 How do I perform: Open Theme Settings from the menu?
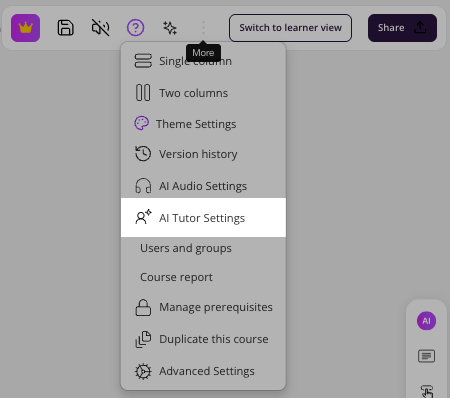(203, 124)
